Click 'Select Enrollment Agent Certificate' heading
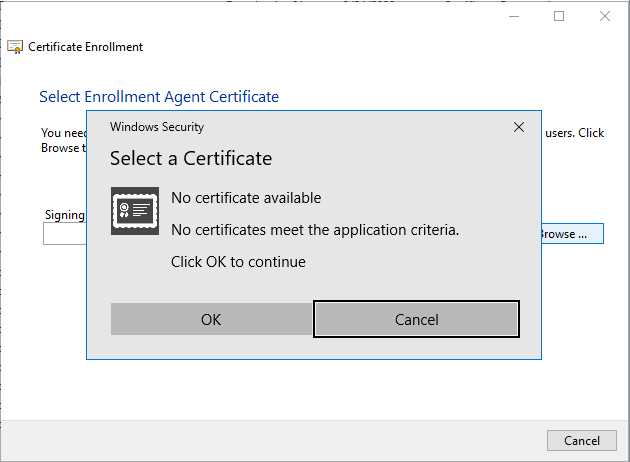 pyautogui.click(x=158, y=97)
